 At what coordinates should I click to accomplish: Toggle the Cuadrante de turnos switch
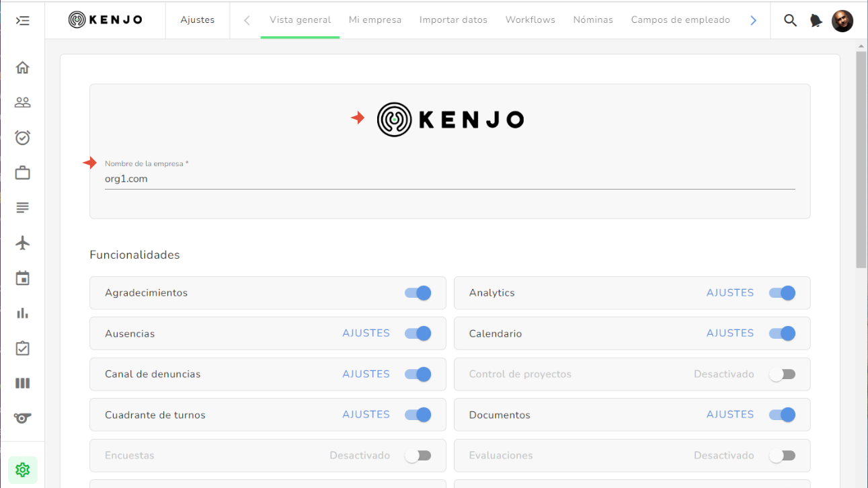click(418, 415)
